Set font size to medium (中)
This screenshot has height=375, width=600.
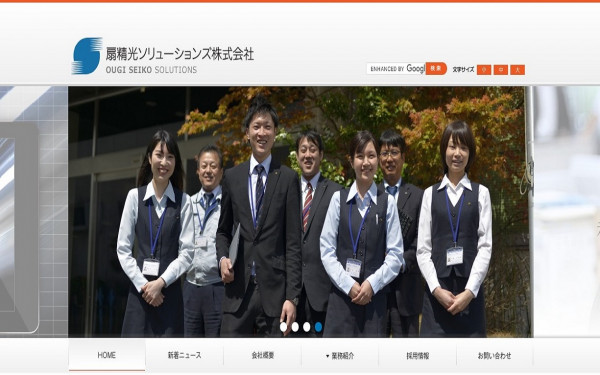tap(501, 70)
